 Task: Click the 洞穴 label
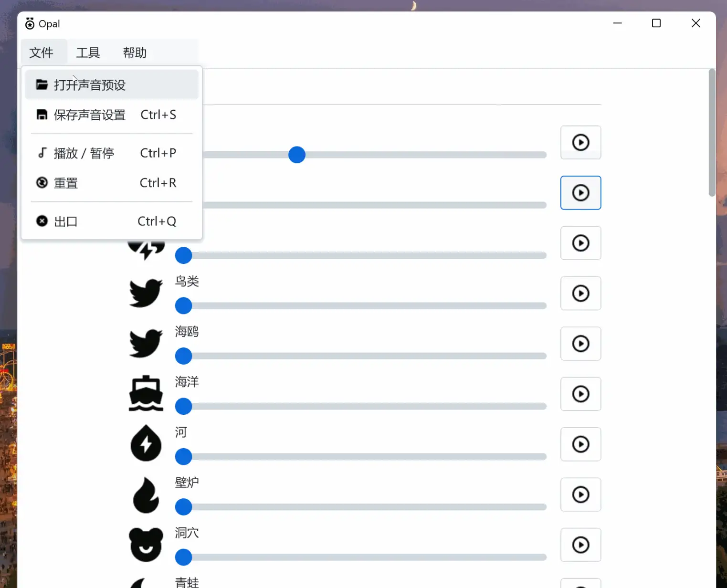(187, 533)
